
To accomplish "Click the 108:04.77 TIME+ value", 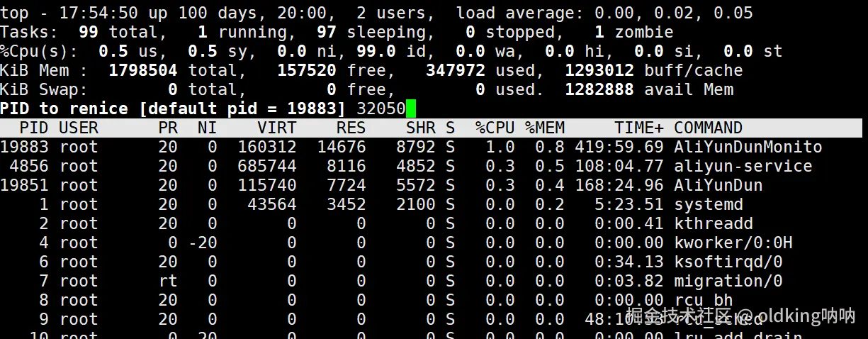I will [x=619, y=166].
